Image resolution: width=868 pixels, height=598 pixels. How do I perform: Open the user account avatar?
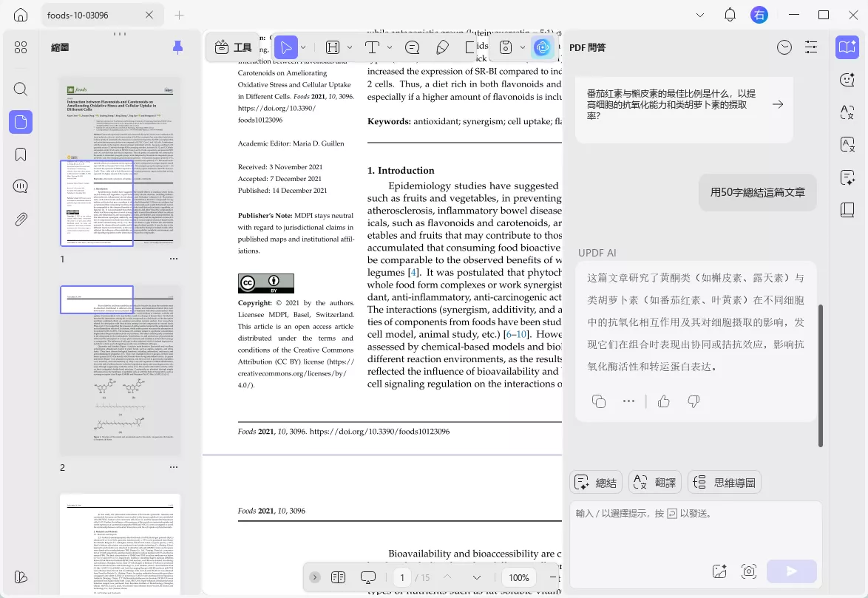click(759, 15)
